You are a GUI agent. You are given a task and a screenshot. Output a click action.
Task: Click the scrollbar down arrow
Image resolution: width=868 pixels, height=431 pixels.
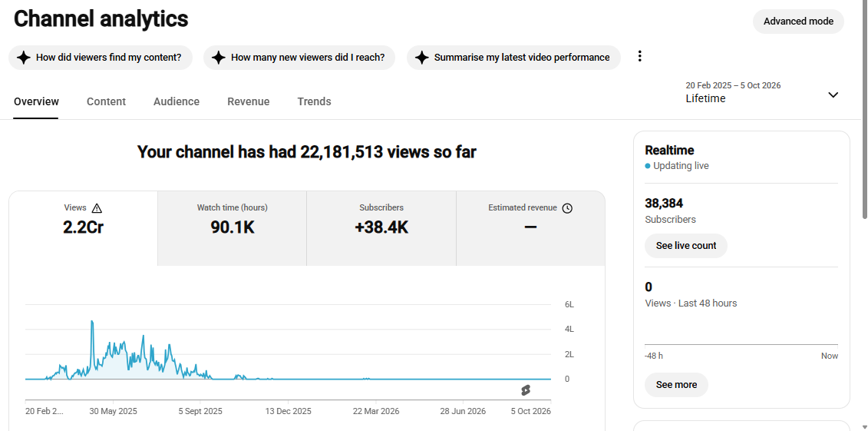point(865,426)
